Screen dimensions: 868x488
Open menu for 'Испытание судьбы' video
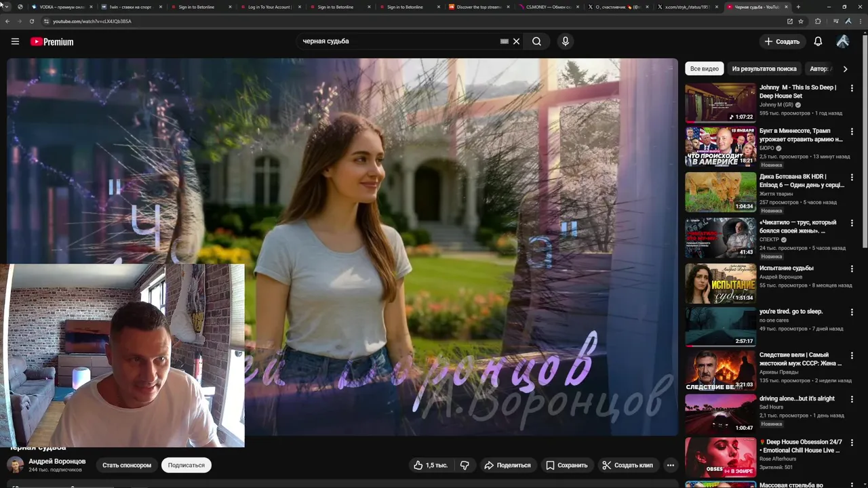click(852, 268)
